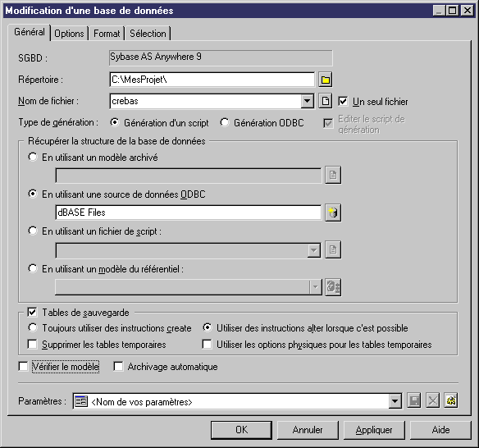Click the archived model browse icon
479x448 pixels.
pos(333,175)
